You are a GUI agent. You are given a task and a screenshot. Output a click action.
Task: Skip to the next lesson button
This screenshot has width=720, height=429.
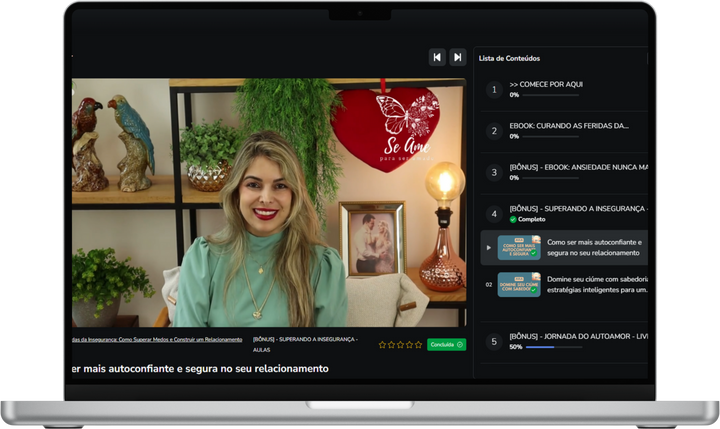(457, 57)
